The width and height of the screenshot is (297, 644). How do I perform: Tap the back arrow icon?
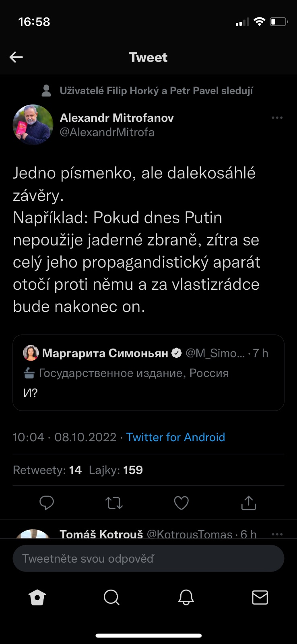[16, 57]
